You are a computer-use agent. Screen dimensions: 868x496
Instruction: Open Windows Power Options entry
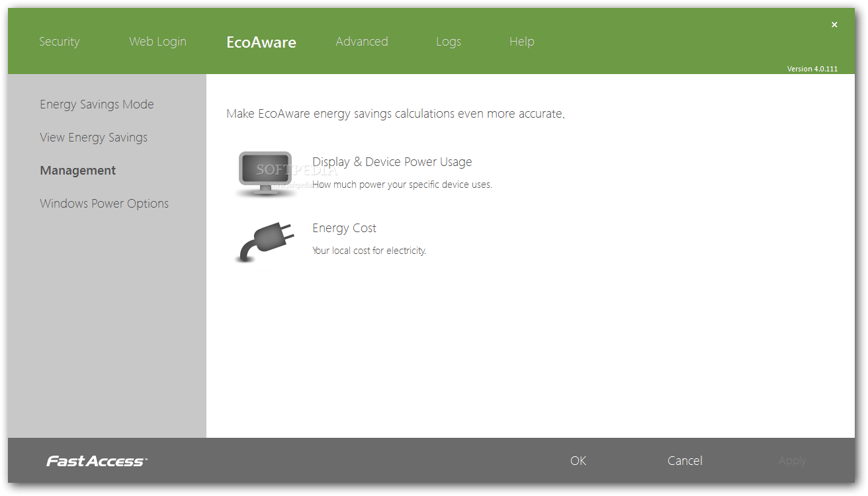click(104, 204)
